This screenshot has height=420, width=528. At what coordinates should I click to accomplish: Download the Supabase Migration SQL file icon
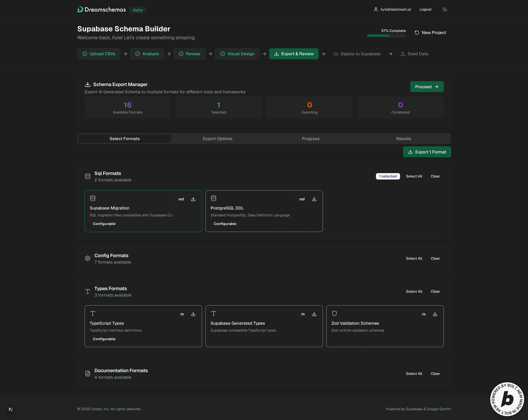(193, 199)
